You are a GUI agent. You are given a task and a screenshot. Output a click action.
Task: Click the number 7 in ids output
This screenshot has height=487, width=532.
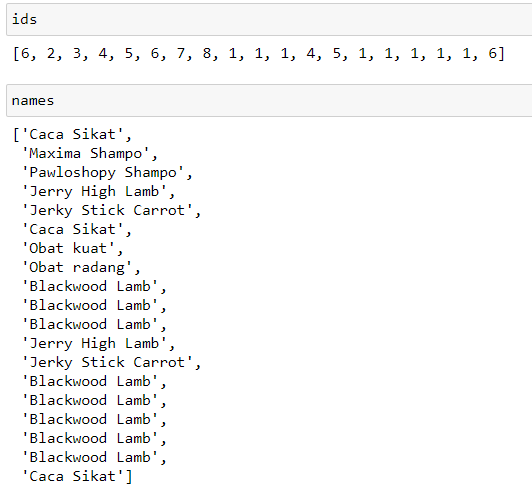tap(180, 54)
